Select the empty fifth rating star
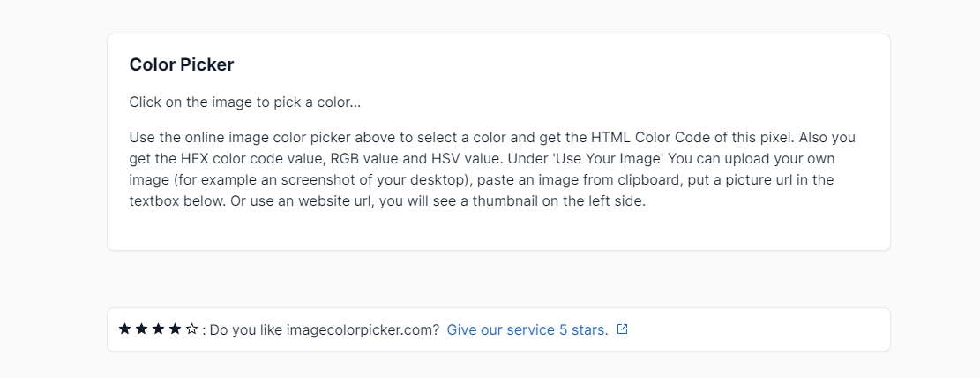Viewport: 980px width, 378px height. (x=192, y=329)
